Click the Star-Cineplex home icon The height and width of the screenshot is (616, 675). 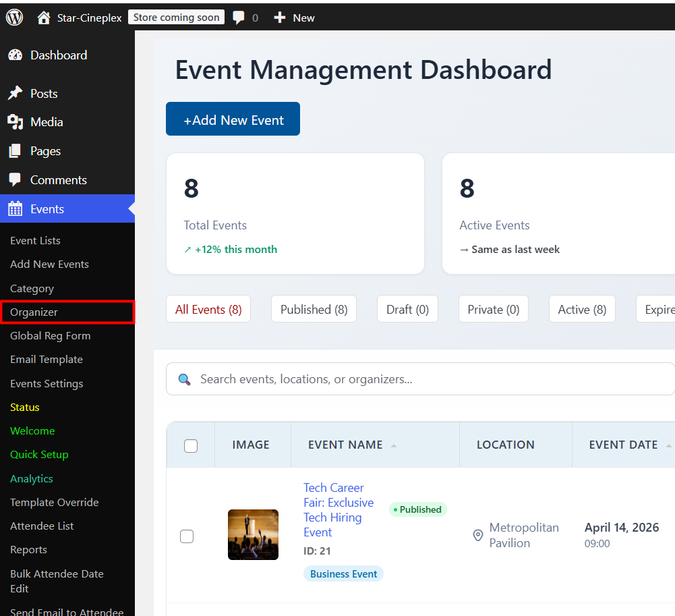tap(44, 18)
